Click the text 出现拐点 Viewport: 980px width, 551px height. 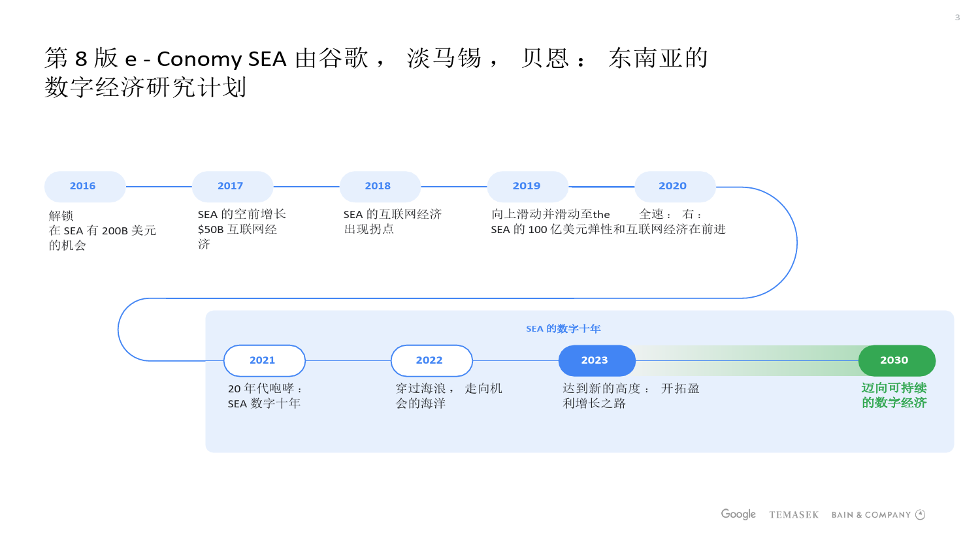tap(369, 229)
